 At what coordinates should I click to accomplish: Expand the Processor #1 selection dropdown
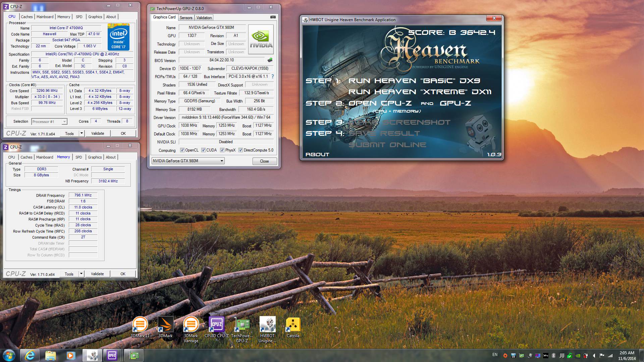(x=64, y=122)
